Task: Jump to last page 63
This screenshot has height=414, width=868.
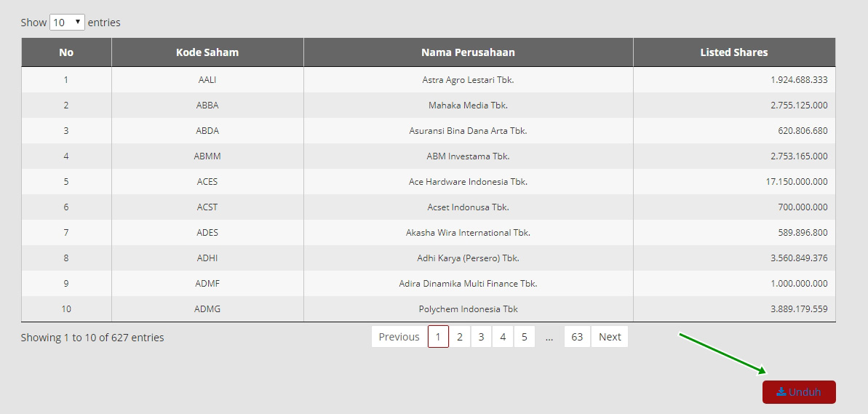Action: point(577,337)
